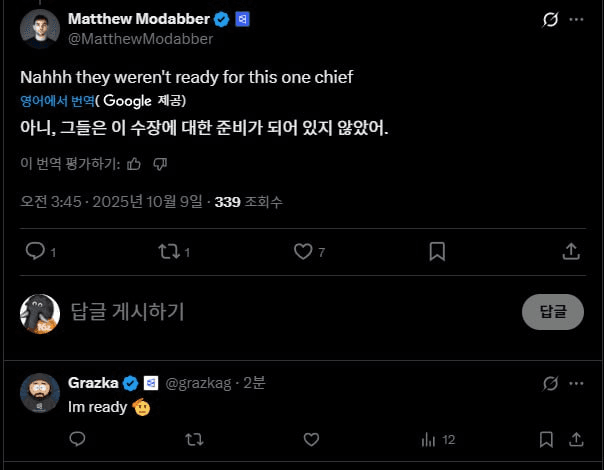
Task: Open the @MatthewModabber handle link
Action: 140,39
